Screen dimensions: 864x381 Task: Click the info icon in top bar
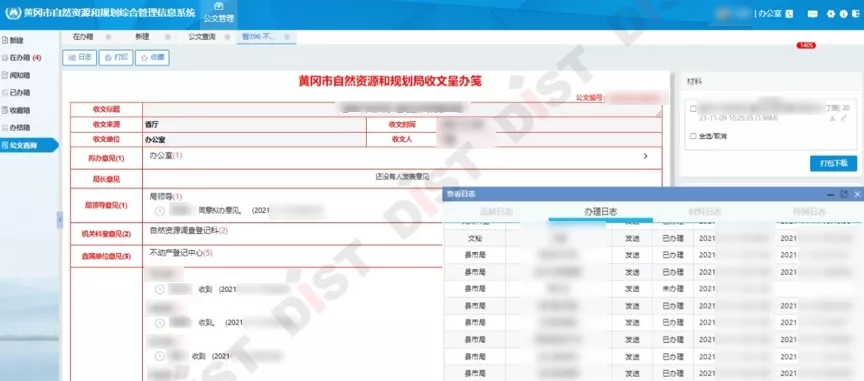click(x=843, y=14)
